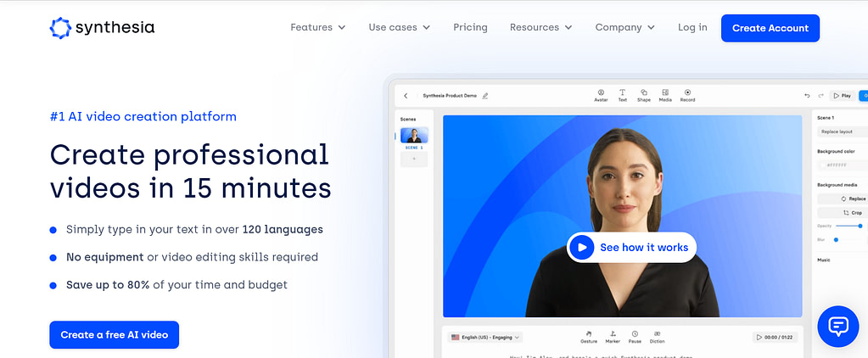868x358 pixels.
Task: Adjust the Opacity slider
Action: pos(848,226)
